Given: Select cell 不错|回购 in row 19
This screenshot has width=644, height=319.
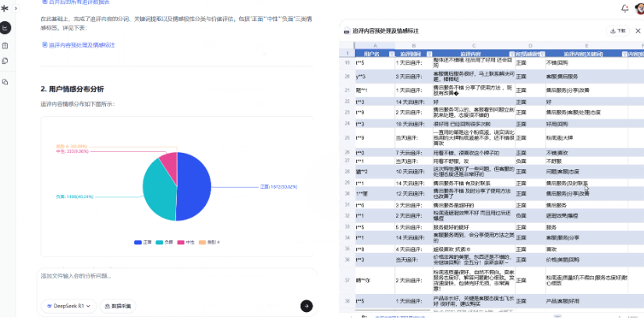Looking at the screenshot, I should coord(586,62).
